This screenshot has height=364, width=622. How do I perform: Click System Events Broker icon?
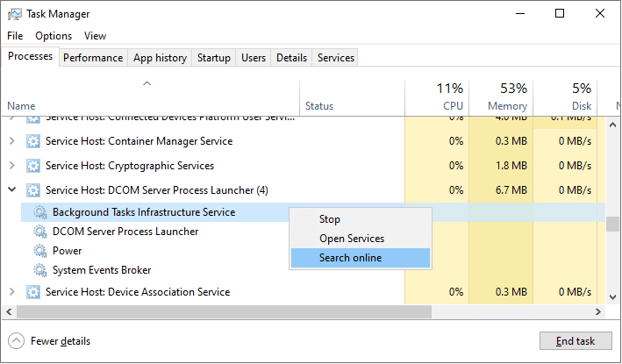click(x=40, y=270)
